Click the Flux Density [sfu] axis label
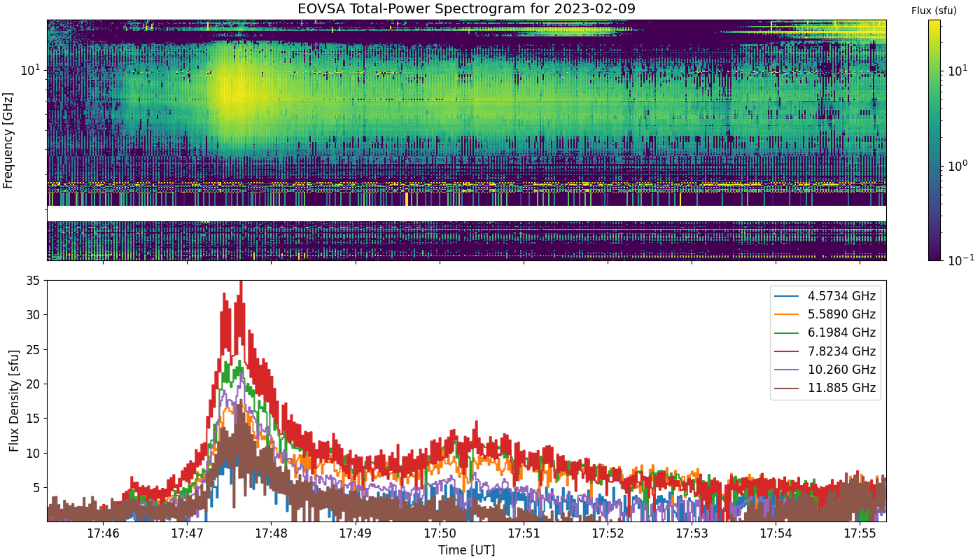980x560 pixels. coord(14,401)
